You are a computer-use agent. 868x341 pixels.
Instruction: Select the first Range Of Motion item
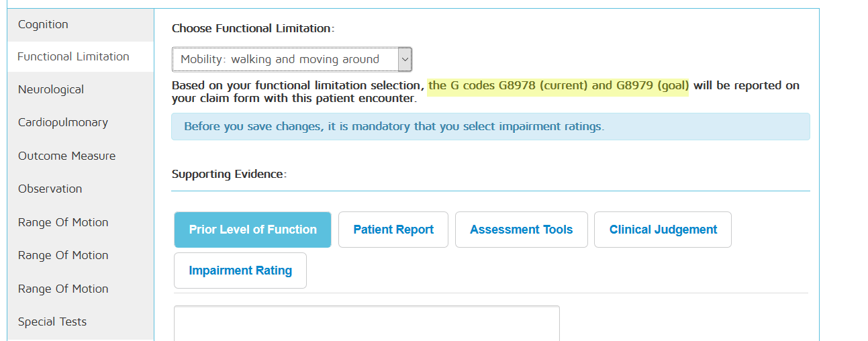point(63,223)
